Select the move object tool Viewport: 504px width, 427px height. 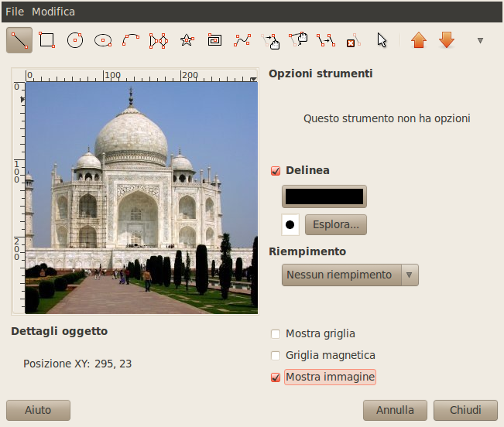270,40
